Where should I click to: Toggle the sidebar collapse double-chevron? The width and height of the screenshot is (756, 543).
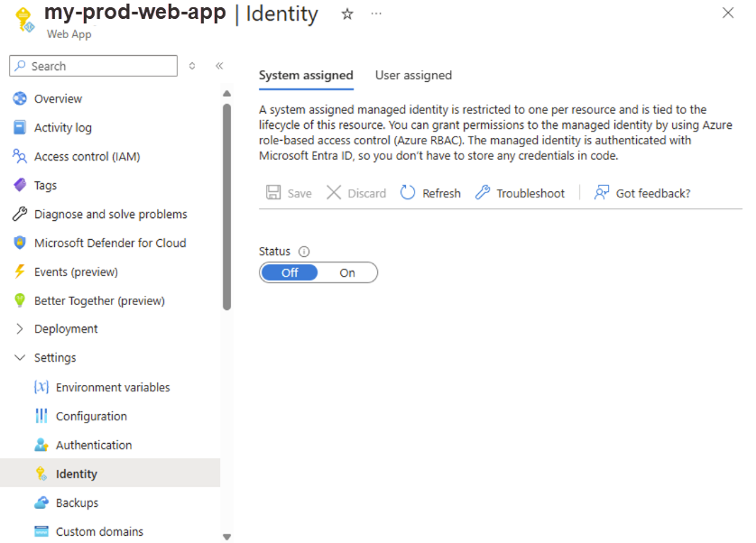219,65
